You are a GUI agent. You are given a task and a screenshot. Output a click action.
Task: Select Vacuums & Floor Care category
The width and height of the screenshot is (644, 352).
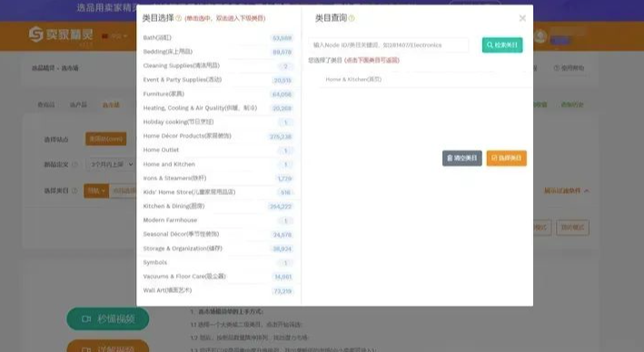click(x=218, y=277)
